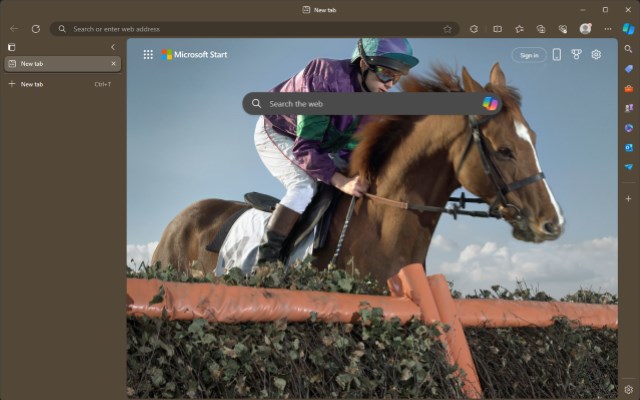
Task: Customize the sidebar with the plus button
Action: coord(629,199)
